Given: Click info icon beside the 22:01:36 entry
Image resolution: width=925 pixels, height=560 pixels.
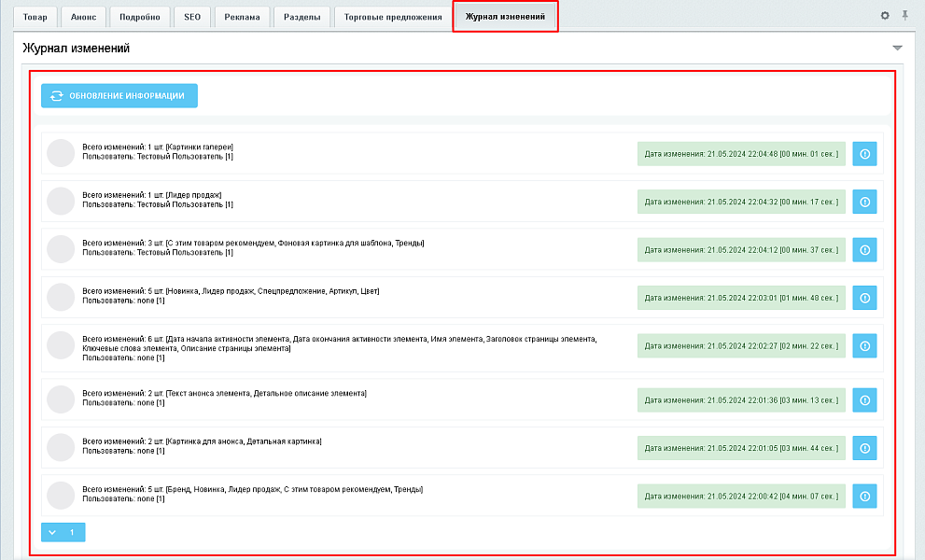Looking at the screenshot, I should pos(864,400).
